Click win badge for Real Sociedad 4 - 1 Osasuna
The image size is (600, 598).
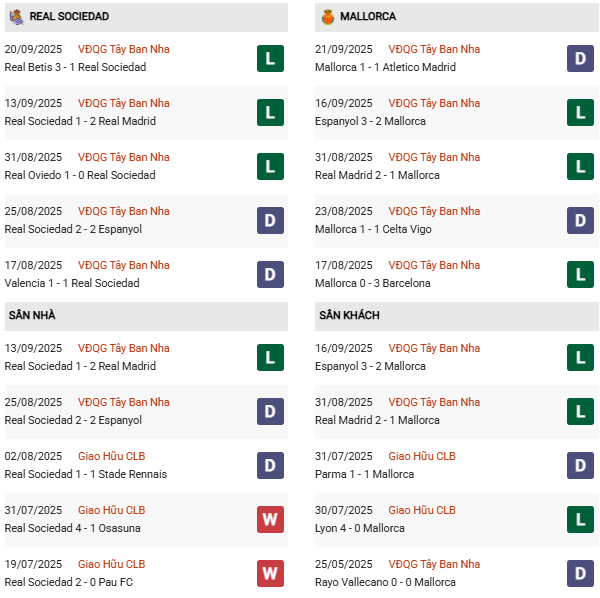[270, 519]
